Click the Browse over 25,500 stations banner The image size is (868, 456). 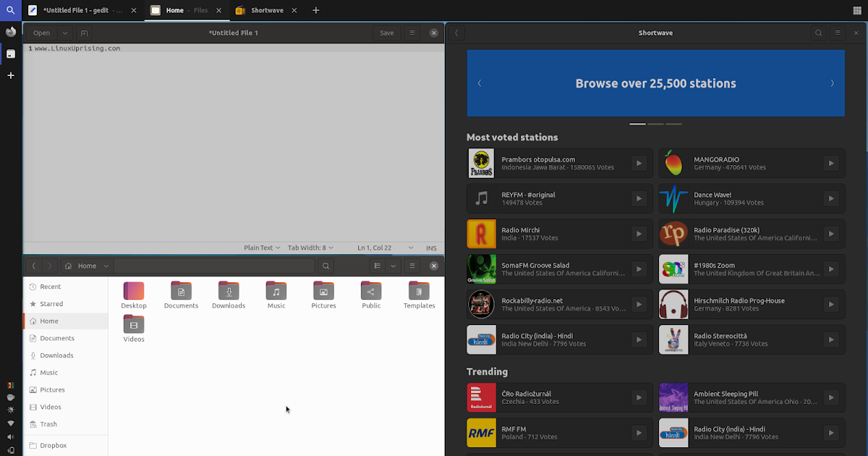coord(655,83)
